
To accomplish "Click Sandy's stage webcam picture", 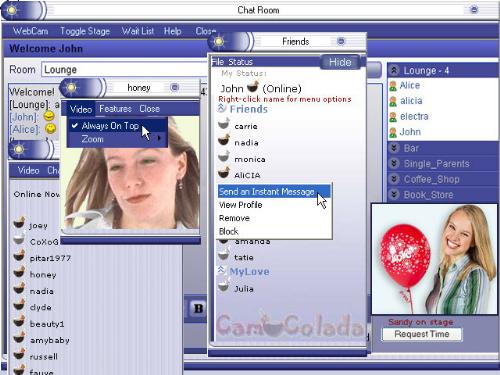I will [x=434, y=259].
